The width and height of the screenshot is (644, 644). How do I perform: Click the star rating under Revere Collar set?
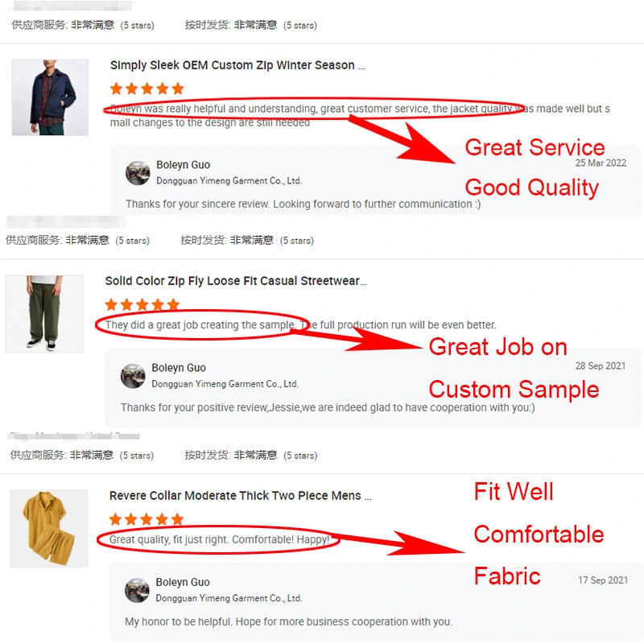coord(147,519)
